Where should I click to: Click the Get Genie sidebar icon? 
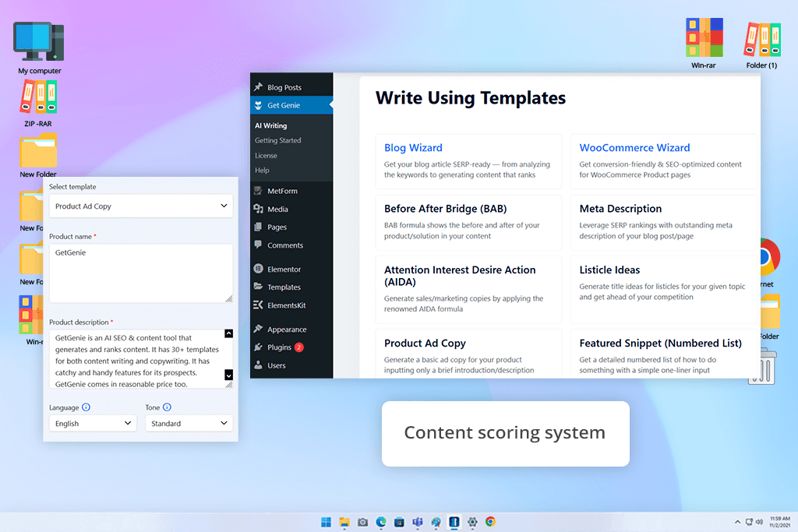pos(259,105)
